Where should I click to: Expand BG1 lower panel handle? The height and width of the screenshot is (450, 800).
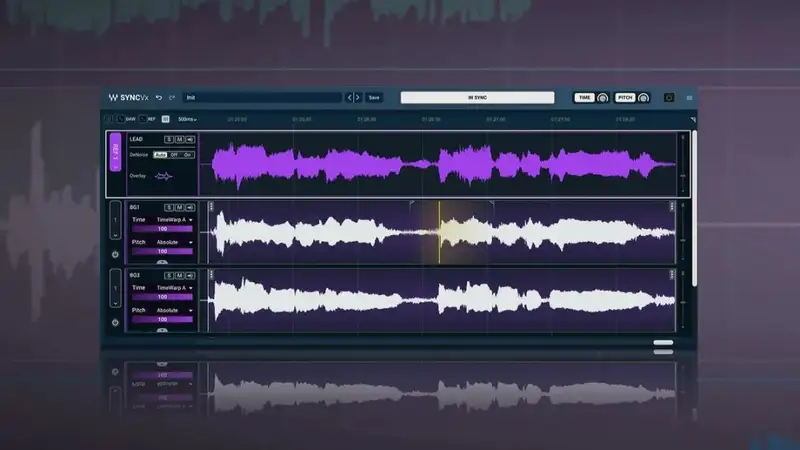pos(162,262)
